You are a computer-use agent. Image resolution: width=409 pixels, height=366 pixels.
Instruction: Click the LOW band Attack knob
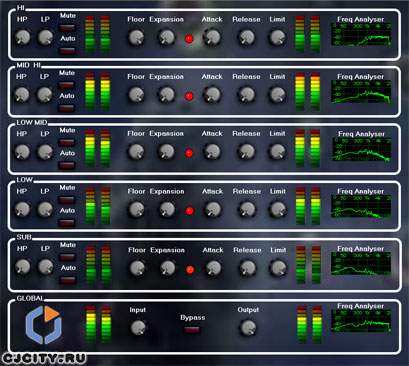[x=213, y=209]
